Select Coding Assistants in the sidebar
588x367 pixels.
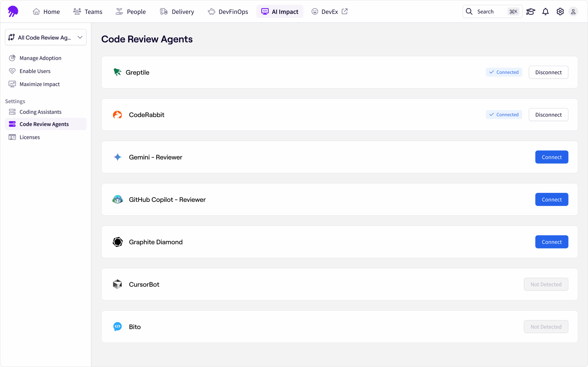click(41, 112)
